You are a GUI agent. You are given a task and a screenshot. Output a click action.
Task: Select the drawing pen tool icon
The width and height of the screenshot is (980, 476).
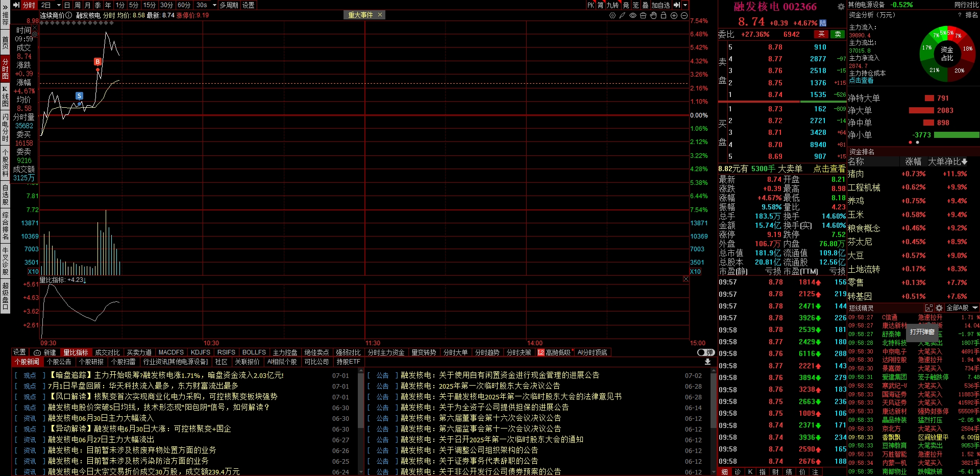coord(622,15)
